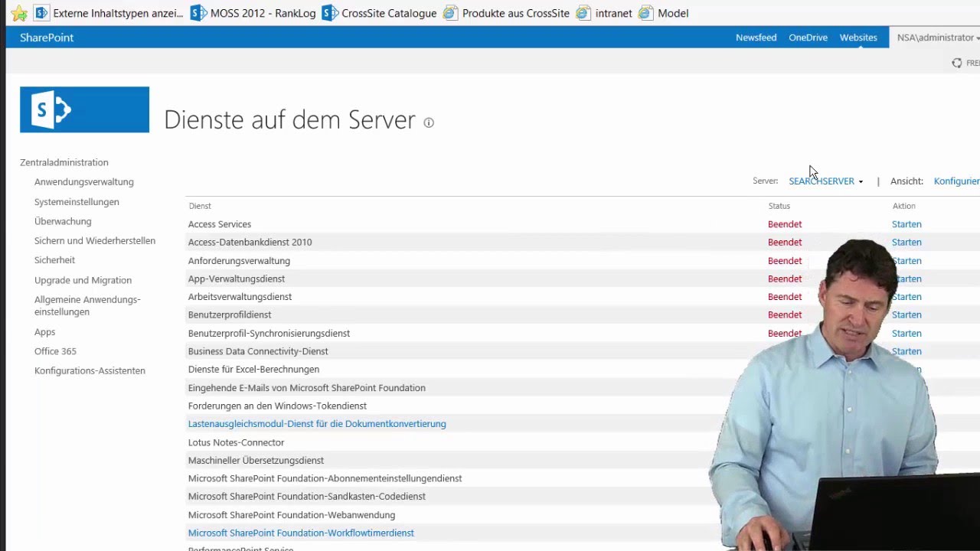Screen dimensions: 980x551
Task: Select the Anforderungsverwaltung row text
Action: click(239, 261)
